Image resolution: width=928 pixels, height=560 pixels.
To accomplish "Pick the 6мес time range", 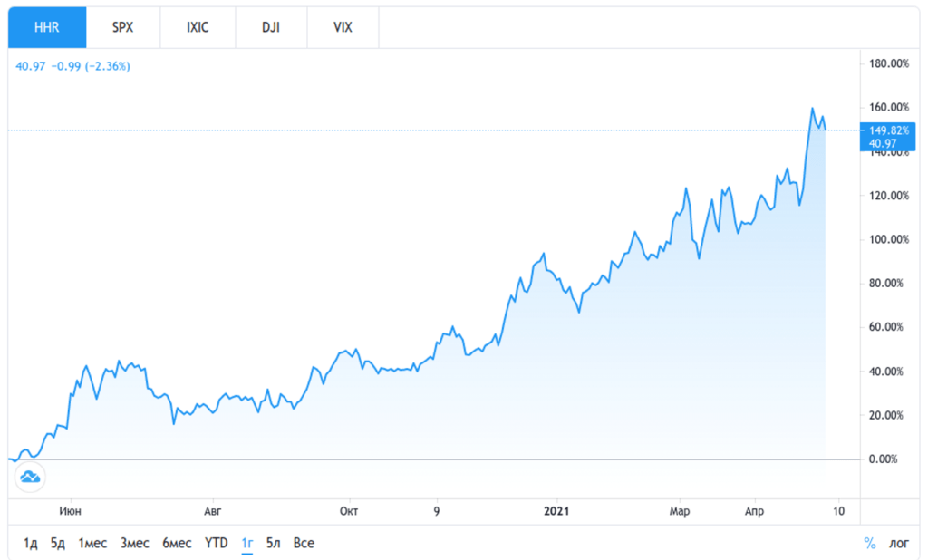I will (x=177, y=543).
